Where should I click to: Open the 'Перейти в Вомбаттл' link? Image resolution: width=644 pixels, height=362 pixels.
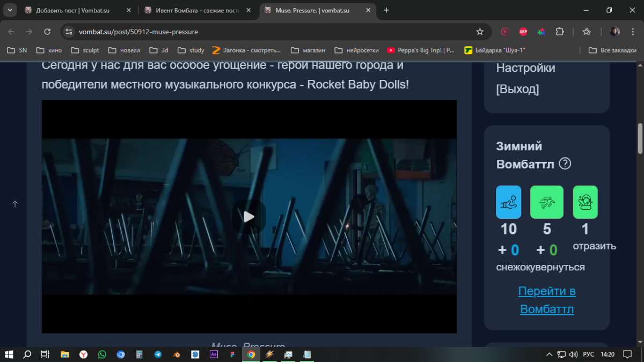(547, 300)
